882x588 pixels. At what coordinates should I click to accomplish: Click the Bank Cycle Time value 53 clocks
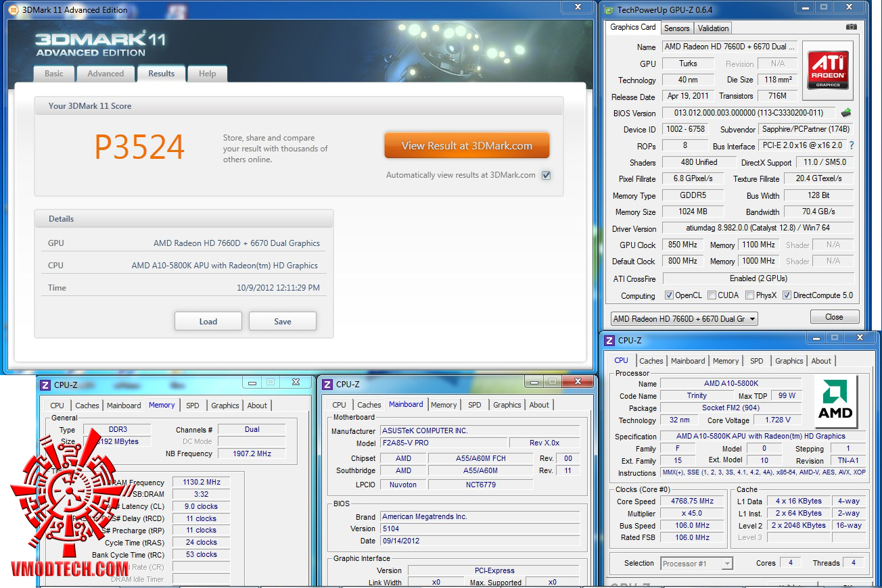click(x=202, y=554)
